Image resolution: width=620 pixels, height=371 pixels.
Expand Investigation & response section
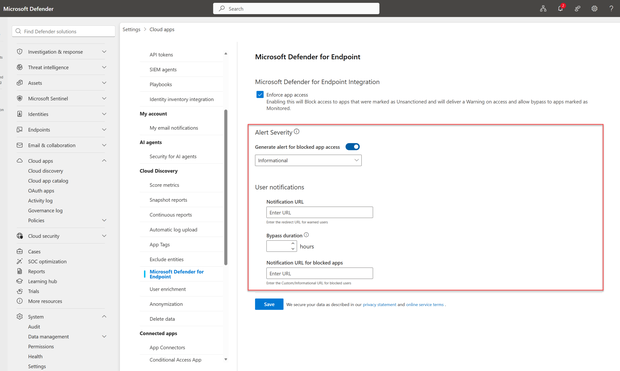pos(104,51)
